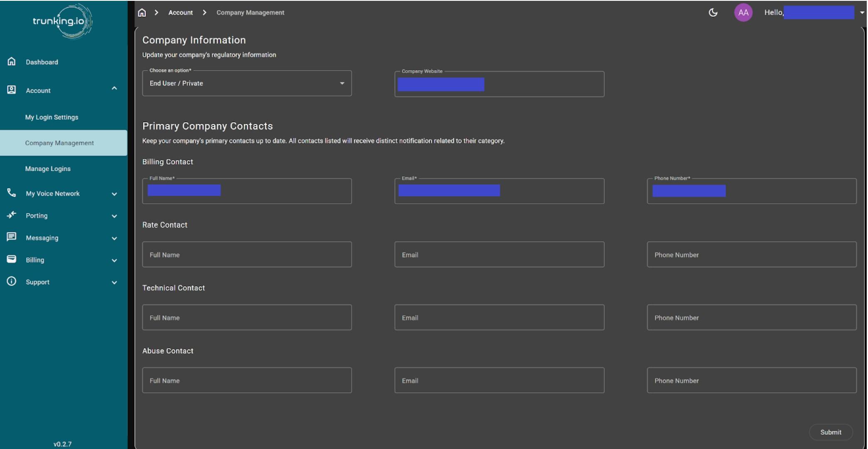Click the Porting arrows icon
This screenshot has height=449, width=868.
(x=12, y=215)
